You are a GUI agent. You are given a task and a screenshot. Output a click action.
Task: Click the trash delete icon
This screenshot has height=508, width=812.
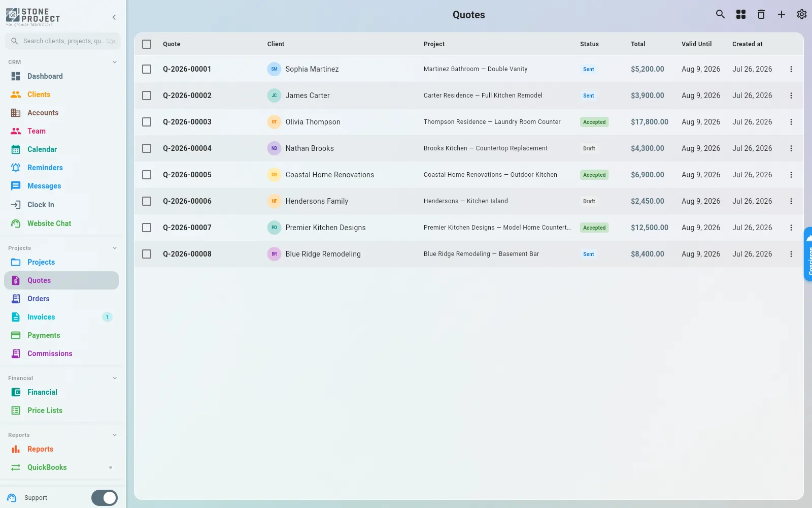click(x=761, y=14)
